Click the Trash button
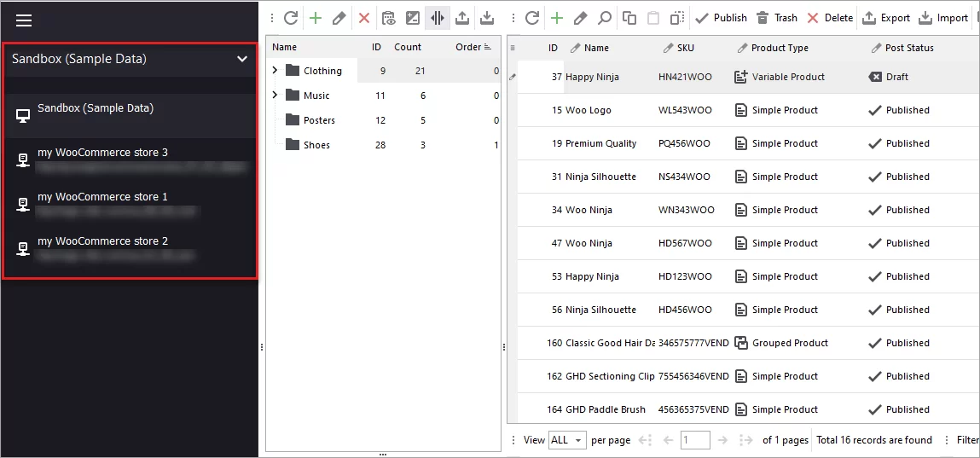This screenshot has height=458, width=980. pos(777,18)
